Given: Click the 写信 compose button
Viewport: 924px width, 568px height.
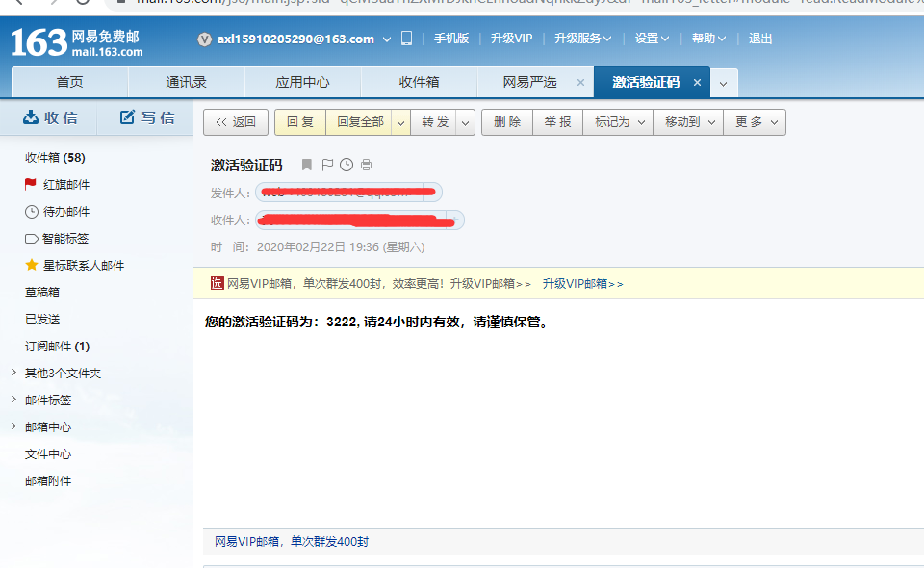Looking at the screenshot, I should [x=147, y=117].
